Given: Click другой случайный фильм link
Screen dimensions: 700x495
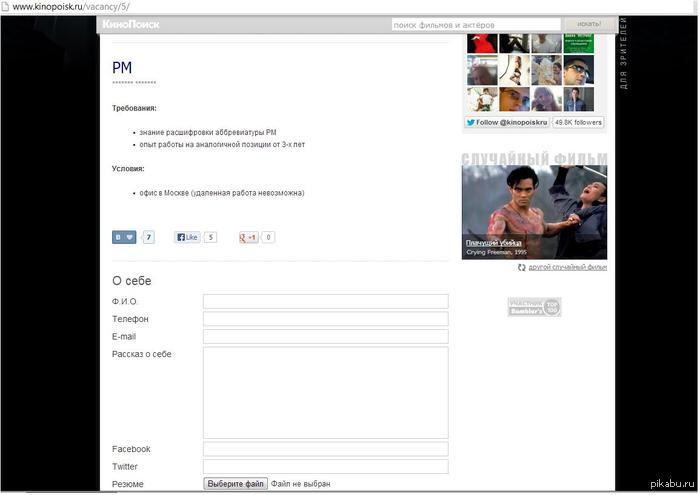Looking at the screenshot, I should point(567,267).
